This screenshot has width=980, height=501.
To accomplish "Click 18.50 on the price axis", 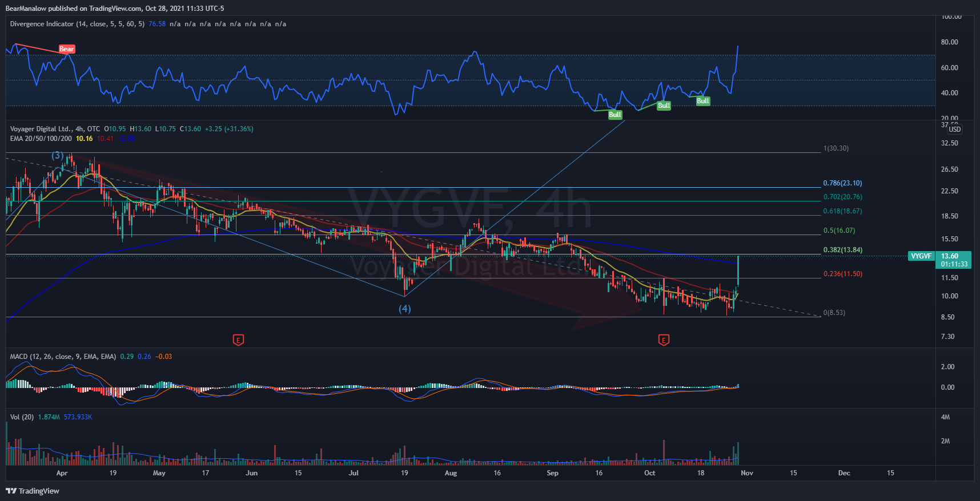I will click(x=950, y=216).
